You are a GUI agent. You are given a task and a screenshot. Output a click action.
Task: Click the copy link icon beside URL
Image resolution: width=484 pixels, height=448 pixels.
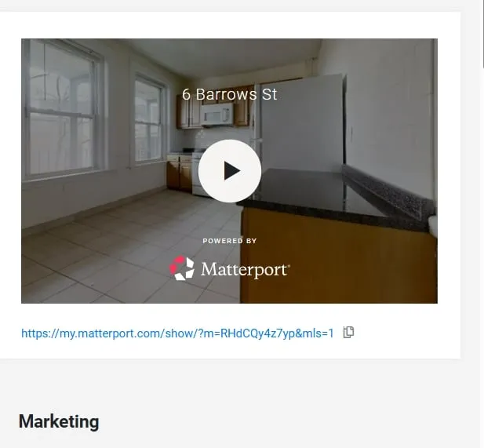click(349, 333)
